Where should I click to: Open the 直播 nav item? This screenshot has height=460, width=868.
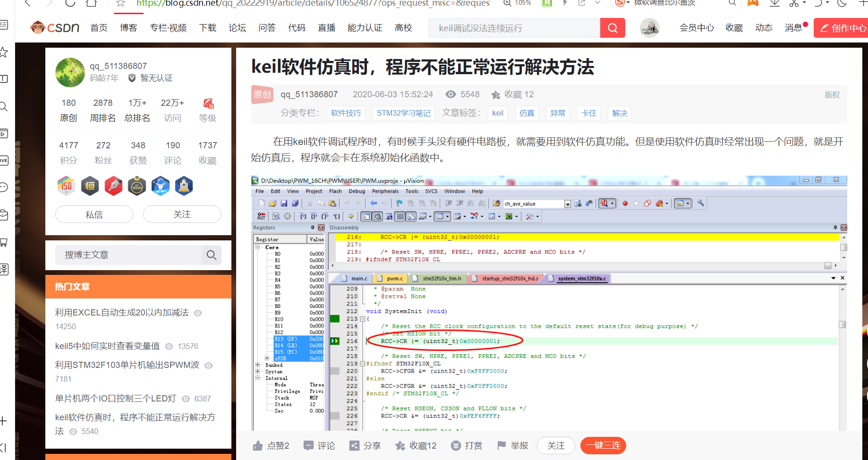coord(326,28)
